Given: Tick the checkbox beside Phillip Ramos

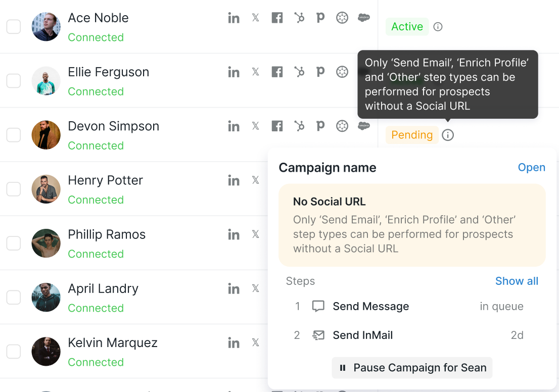Looking at the screenshot, I should [x=14, y=243].
